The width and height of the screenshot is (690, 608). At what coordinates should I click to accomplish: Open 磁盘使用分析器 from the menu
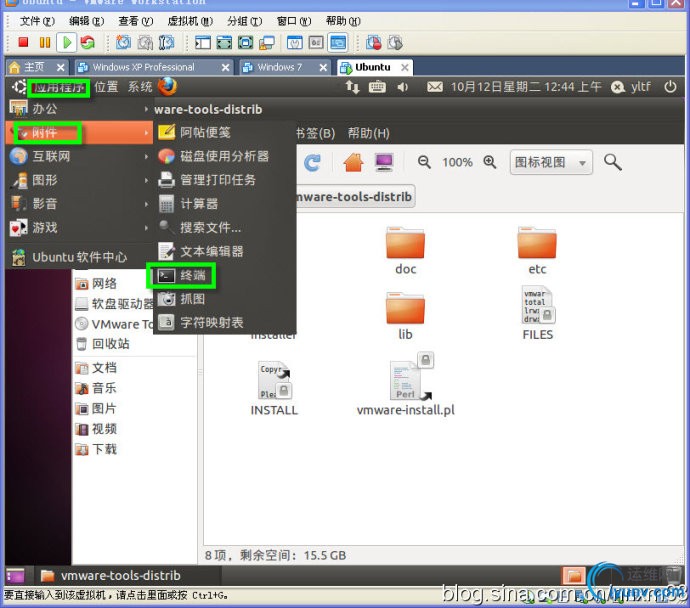[x=224, y=156]
